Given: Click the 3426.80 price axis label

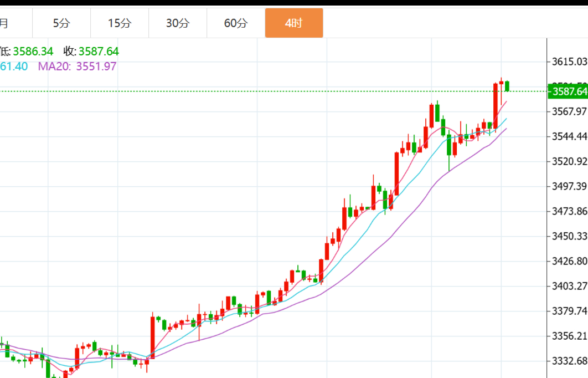Looking at the screenshot, I should [569, 261].
